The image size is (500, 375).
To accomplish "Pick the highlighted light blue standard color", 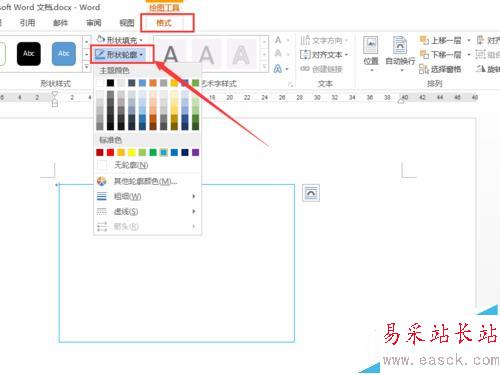I will click(163, 152).
